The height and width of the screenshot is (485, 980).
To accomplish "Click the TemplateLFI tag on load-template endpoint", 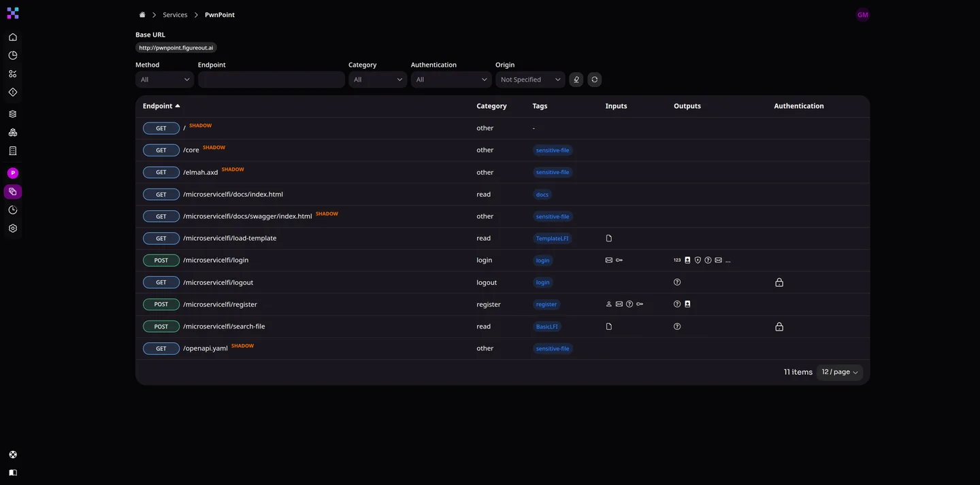I will (552, 237).
